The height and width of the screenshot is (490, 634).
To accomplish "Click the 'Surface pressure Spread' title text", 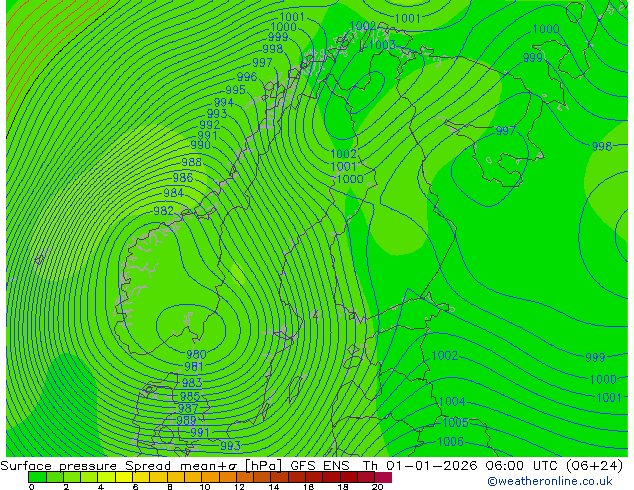I will [x=86, y=466].
